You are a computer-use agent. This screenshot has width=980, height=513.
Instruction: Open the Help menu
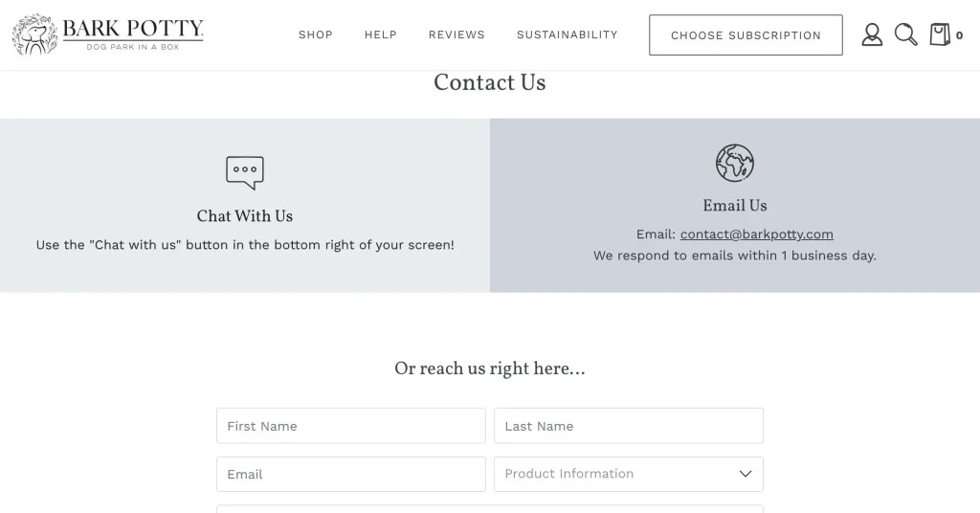tap(381, 34)
